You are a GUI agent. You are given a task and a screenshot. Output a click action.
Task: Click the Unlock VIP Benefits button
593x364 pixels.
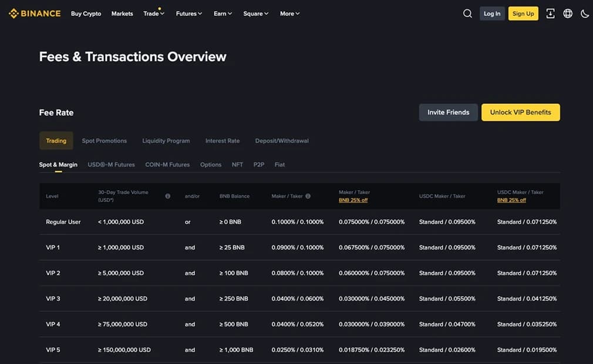click(520, 112)
